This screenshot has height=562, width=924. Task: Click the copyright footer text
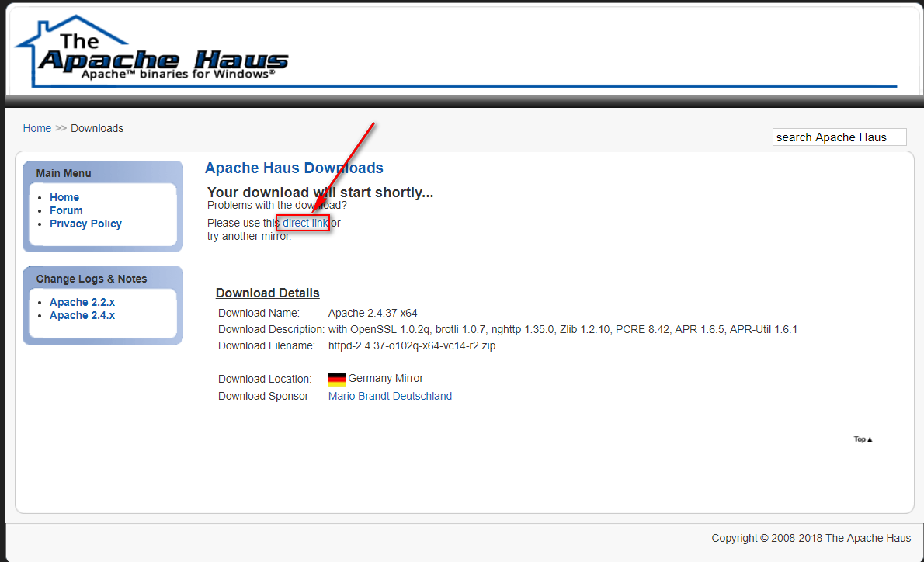811,538
